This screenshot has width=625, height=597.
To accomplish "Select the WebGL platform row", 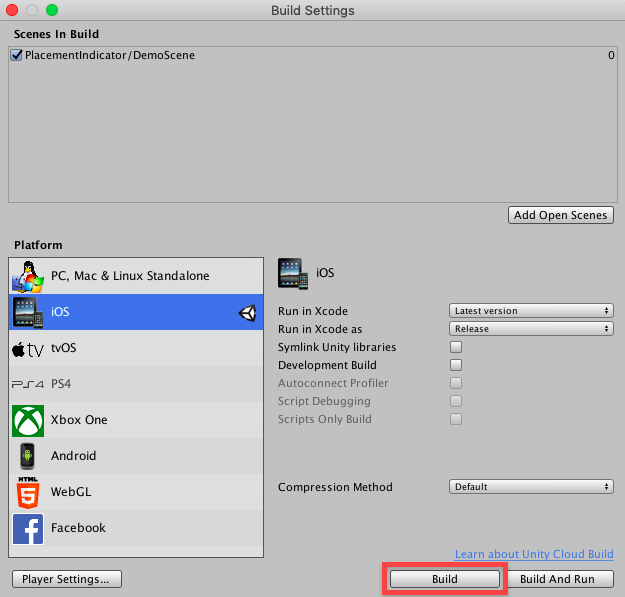I will 136,492.
